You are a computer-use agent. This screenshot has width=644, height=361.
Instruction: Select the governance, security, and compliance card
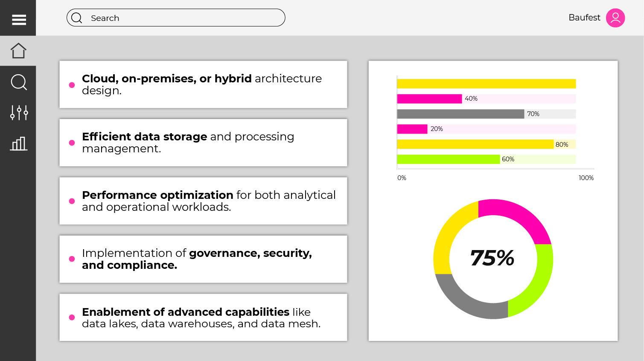(203, 259)
